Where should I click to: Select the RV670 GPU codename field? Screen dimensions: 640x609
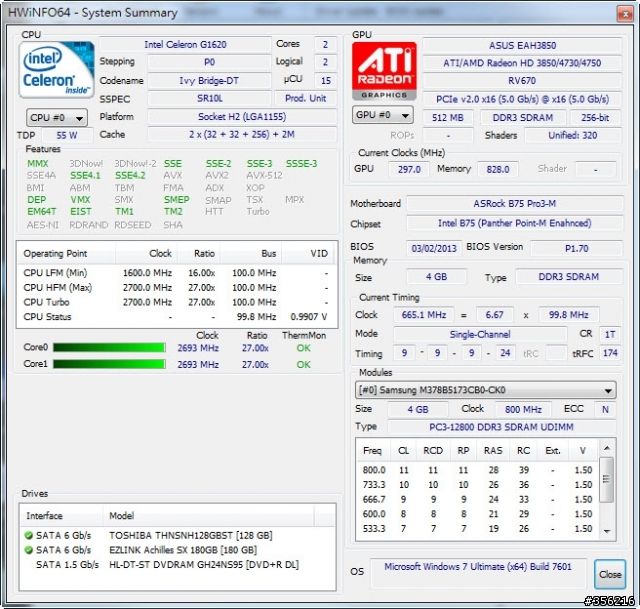[x=522, y=80]
